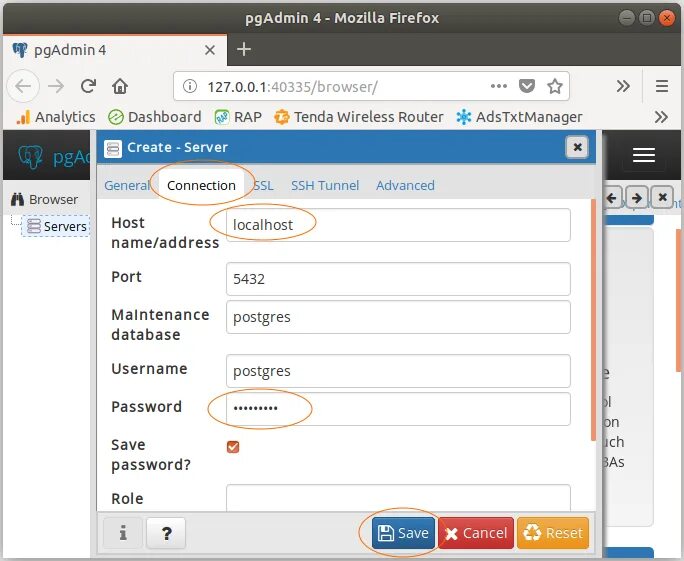This screenshot has width=684, height=561.
Task: Open the Firefox hamburger menu
Action: pos(662,86)
